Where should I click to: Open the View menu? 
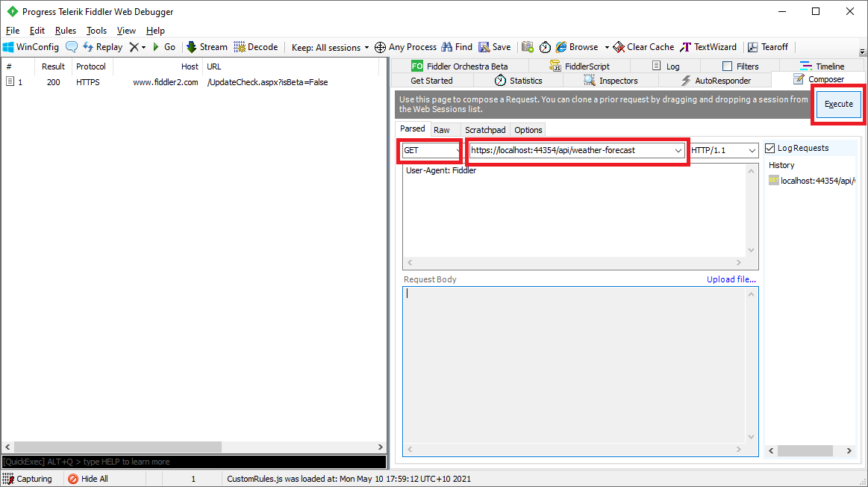pos(126,31)
